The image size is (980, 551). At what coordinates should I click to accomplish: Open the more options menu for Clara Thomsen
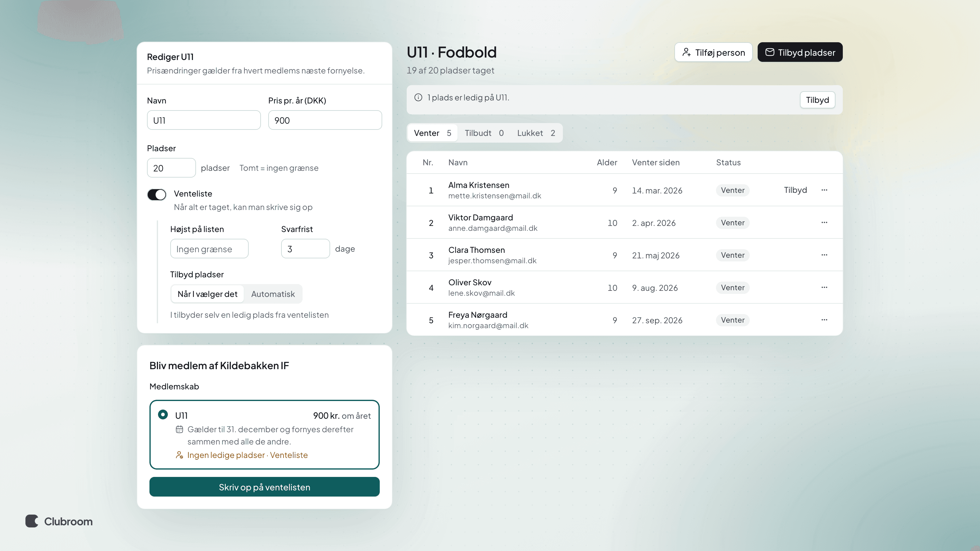[x=824, y=255]
